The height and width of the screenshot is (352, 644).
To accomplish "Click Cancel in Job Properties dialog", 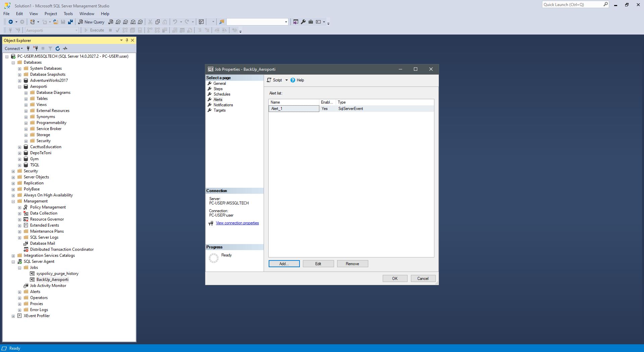I will [423, 279].
